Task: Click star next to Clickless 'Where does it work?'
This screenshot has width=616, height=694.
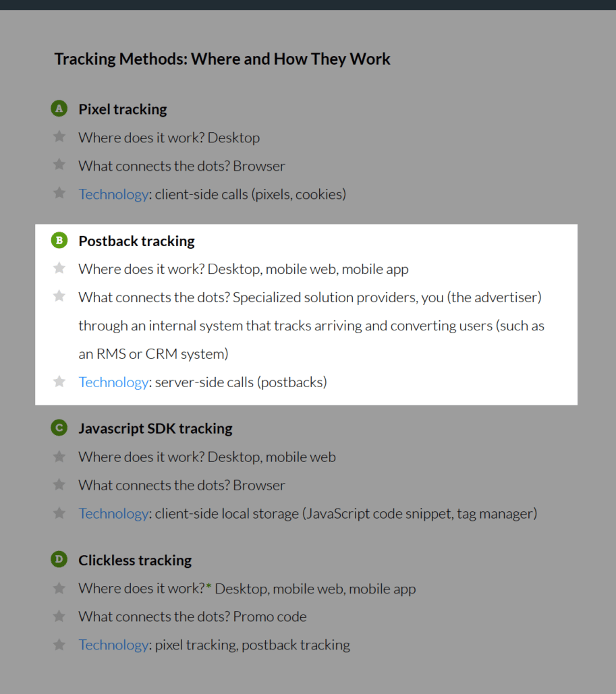Action: (x=59, y=588)
